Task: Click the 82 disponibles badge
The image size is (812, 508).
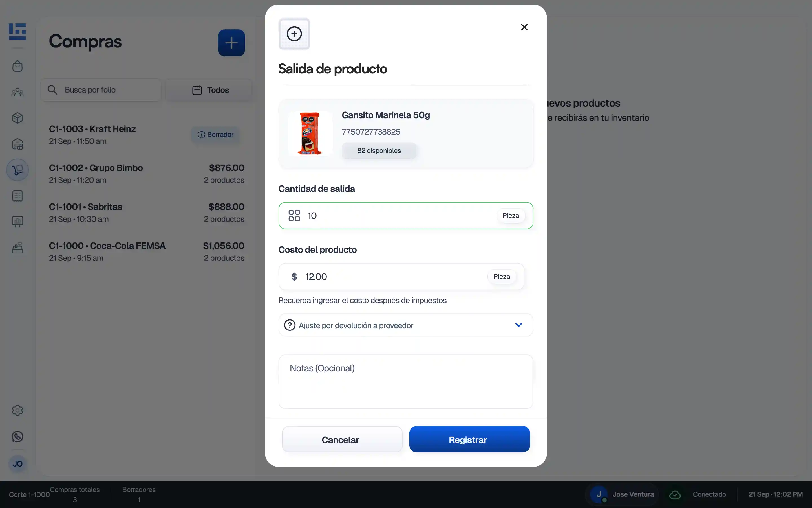Action: pyautogui.click(x=379, y=150)
